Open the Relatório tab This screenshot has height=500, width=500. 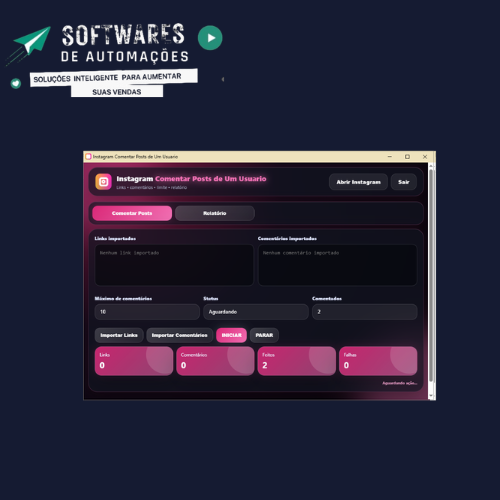(x=215, y=213)
